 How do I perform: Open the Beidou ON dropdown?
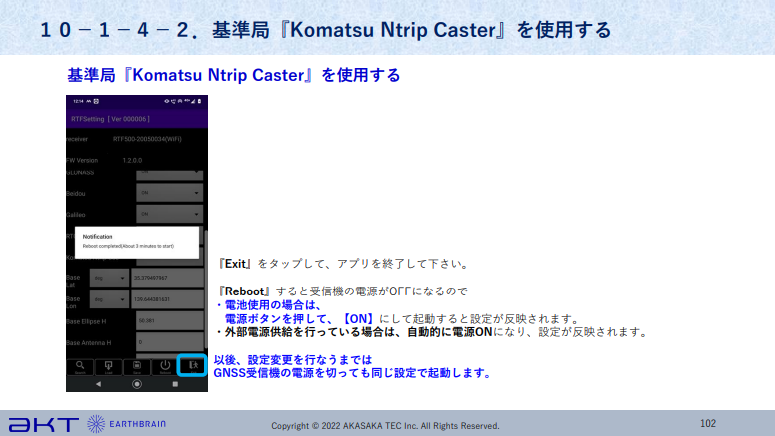click(170, 193)
